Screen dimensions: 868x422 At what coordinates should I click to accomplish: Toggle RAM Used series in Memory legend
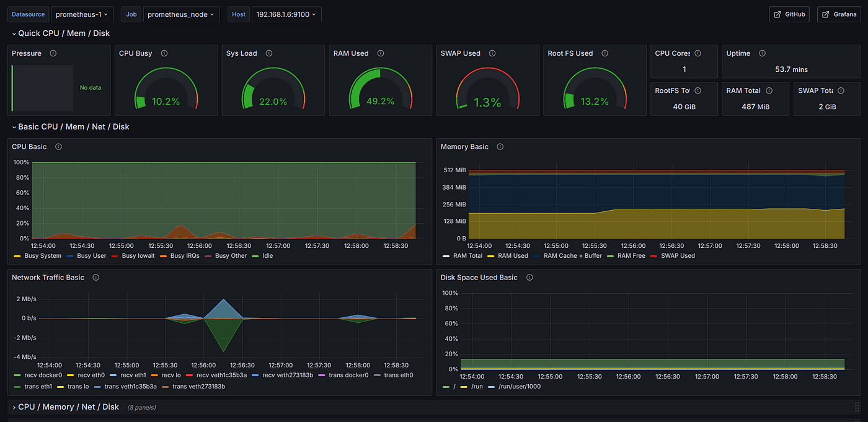point(512,256)
